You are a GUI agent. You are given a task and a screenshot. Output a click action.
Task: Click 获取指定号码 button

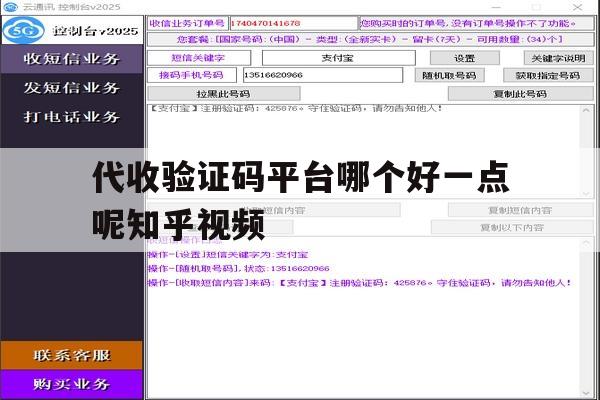[x=548, y=75]
